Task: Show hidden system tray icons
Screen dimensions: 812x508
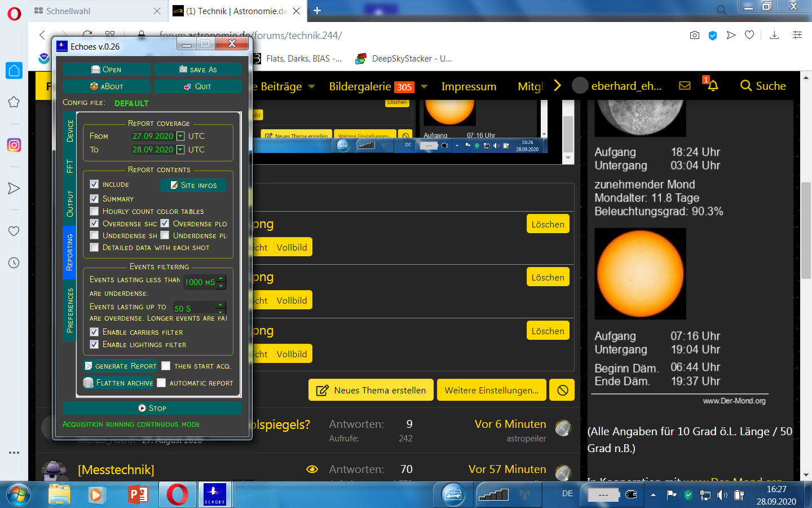Action: point(653,495)
